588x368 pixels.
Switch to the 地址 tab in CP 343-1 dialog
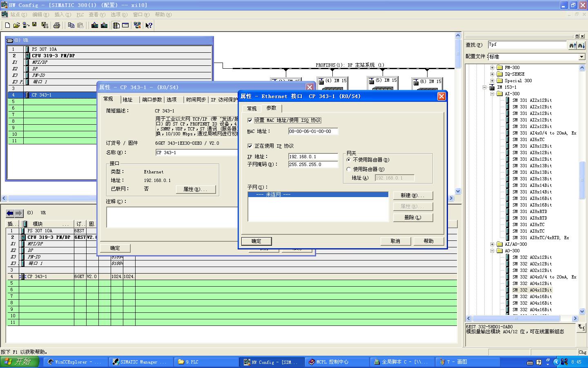click(x=128, y=100)
